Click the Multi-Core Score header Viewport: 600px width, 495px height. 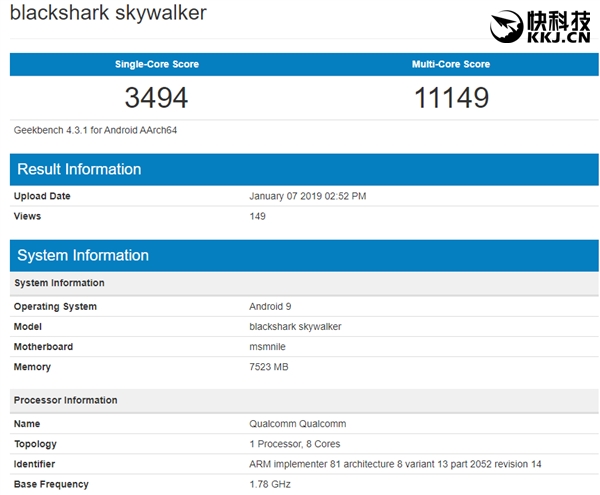[451, 64]
